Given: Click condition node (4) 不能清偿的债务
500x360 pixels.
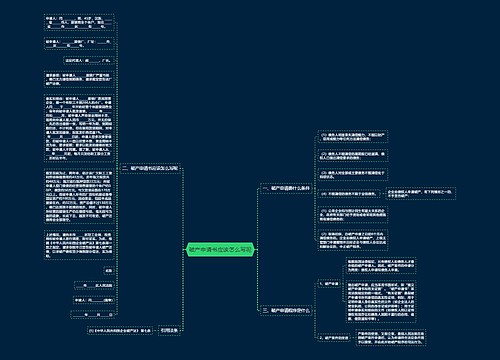Looking at the screenshot, I should [349, 194].
